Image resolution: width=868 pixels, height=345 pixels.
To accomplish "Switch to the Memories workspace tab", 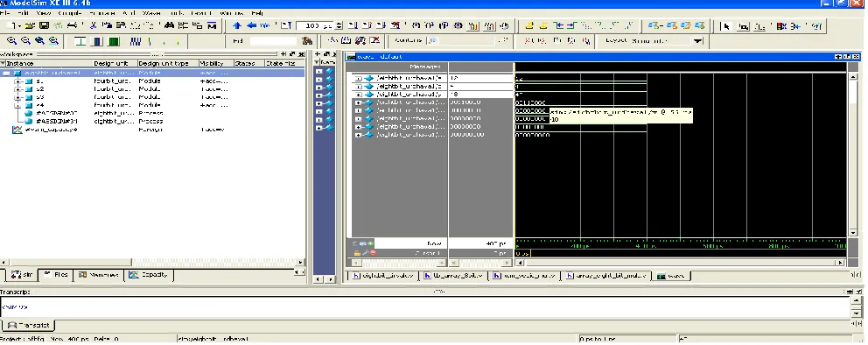I will (99, 275).
